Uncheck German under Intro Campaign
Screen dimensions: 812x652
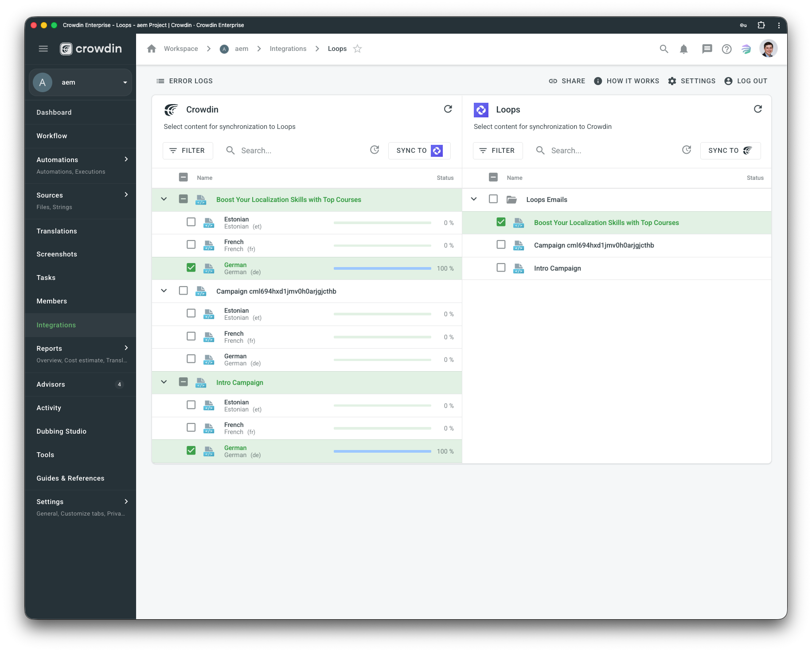pos(191,450)
